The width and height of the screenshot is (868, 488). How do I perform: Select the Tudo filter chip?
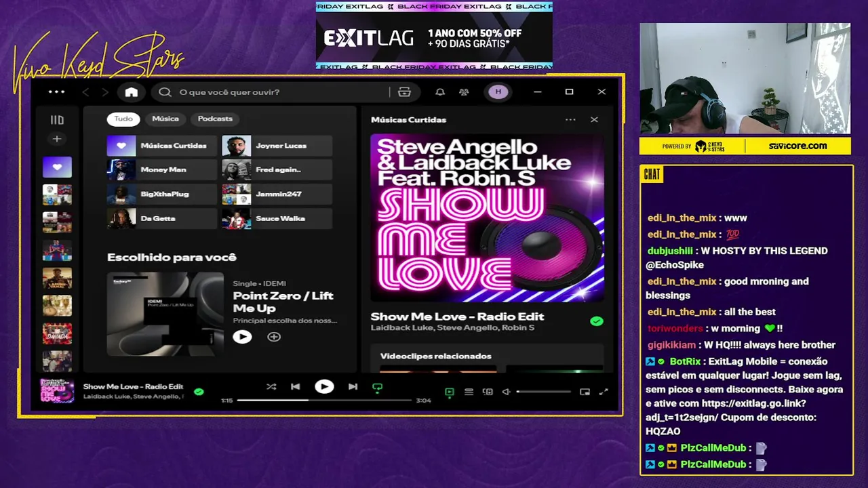(123, 119)
